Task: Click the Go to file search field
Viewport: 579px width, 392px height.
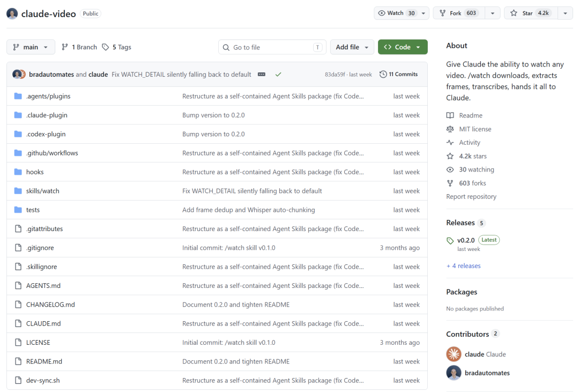Action: coord(272,47)
